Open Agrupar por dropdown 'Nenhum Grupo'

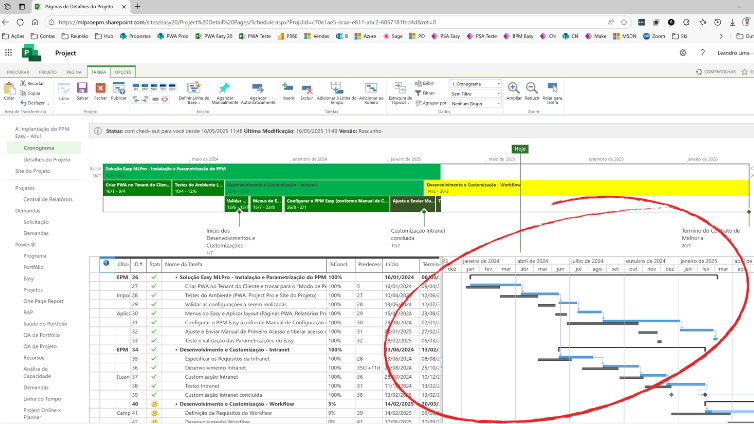tap(475, 103)
